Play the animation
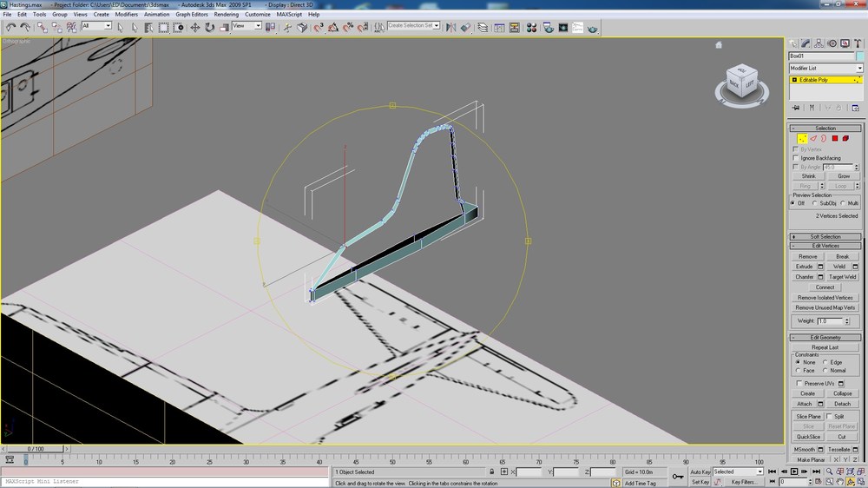This screenshot has width=868, height=488. point(794,472)
